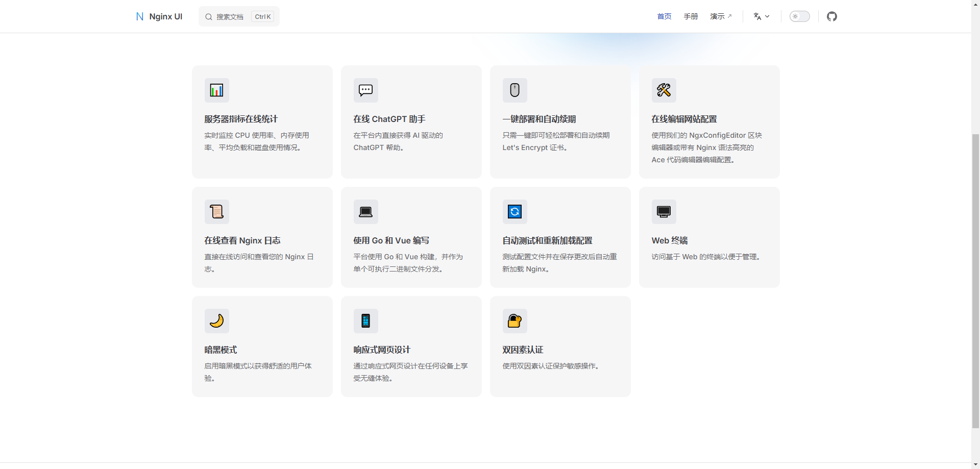980x469 pixels.
Task: Click the Web 终端 monitor icon
Action: tap(664, 212)
